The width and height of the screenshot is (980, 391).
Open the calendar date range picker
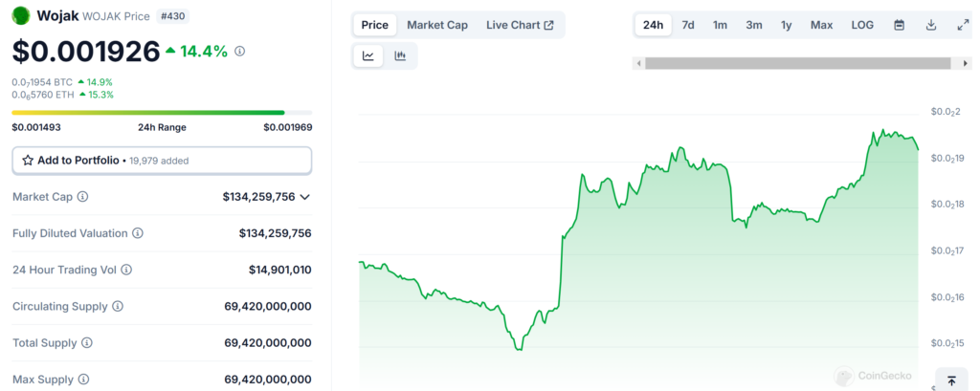tap(900, 25)
